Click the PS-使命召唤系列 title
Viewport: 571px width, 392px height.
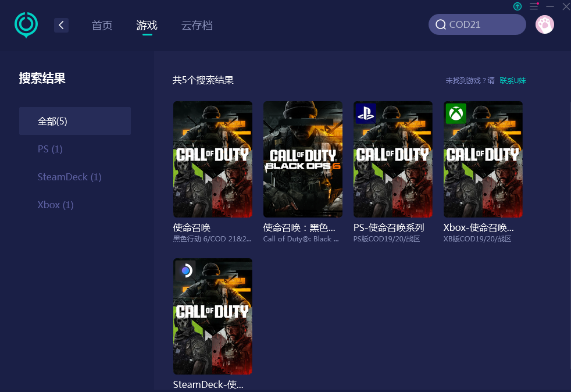(389, 227)
